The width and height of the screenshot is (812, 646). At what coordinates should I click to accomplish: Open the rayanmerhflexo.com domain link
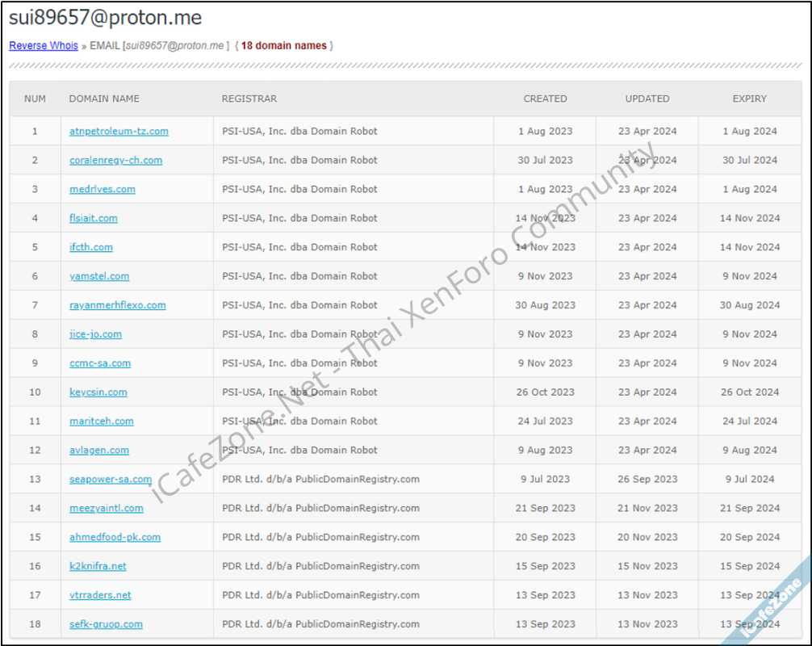pyautogui.click(x=118, y=305)
